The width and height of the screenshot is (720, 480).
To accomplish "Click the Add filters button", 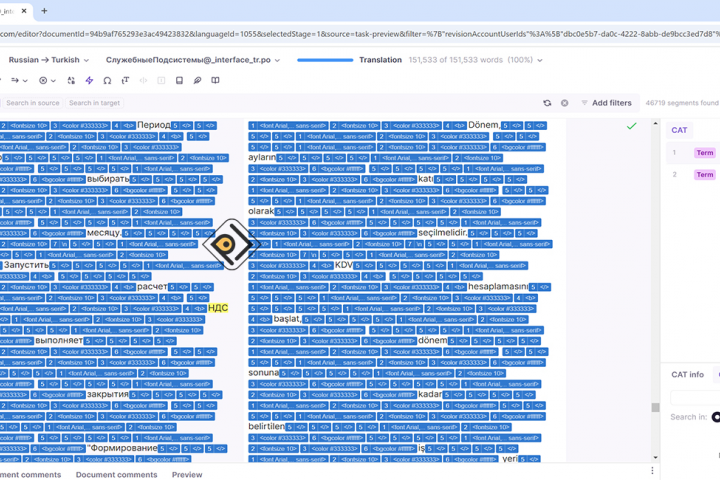I will [x=606, y=103].
